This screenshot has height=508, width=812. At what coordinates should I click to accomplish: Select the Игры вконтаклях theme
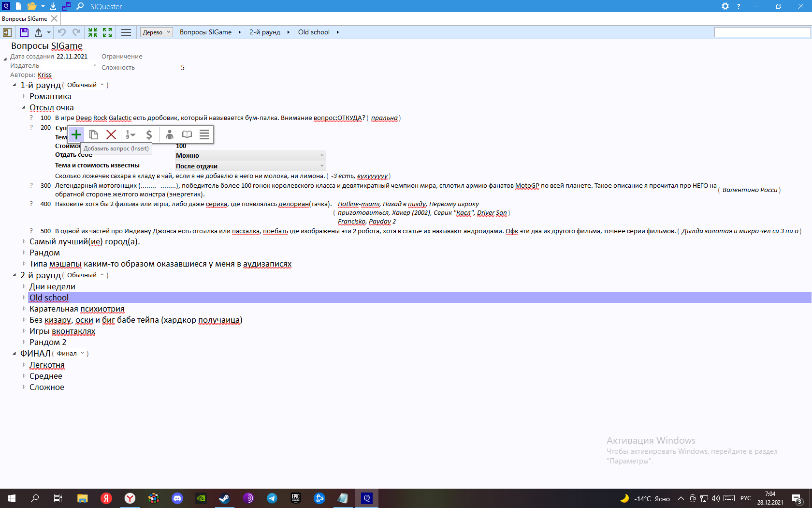tap(62, 331)
